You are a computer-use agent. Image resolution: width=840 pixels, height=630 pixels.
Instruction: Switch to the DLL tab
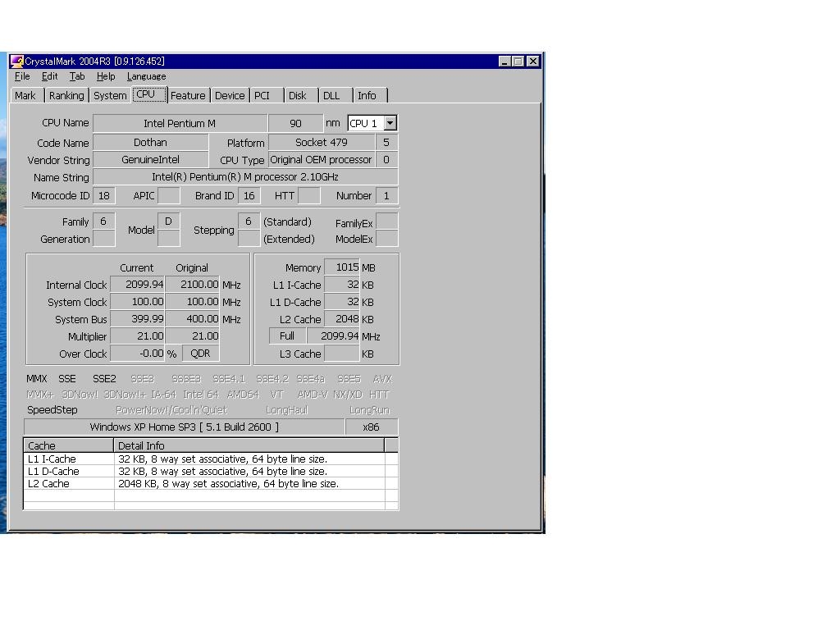pyautogui.click(x=336, y=95)
